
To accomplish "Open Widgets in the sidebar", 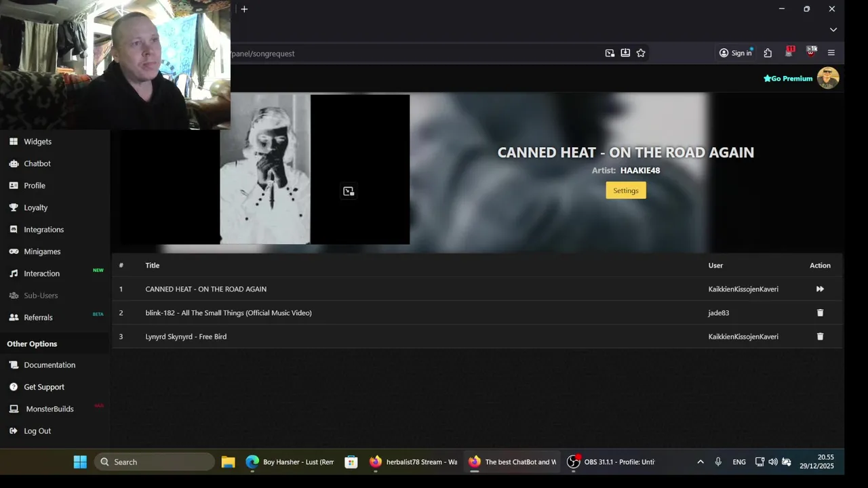I will (37, 142).
